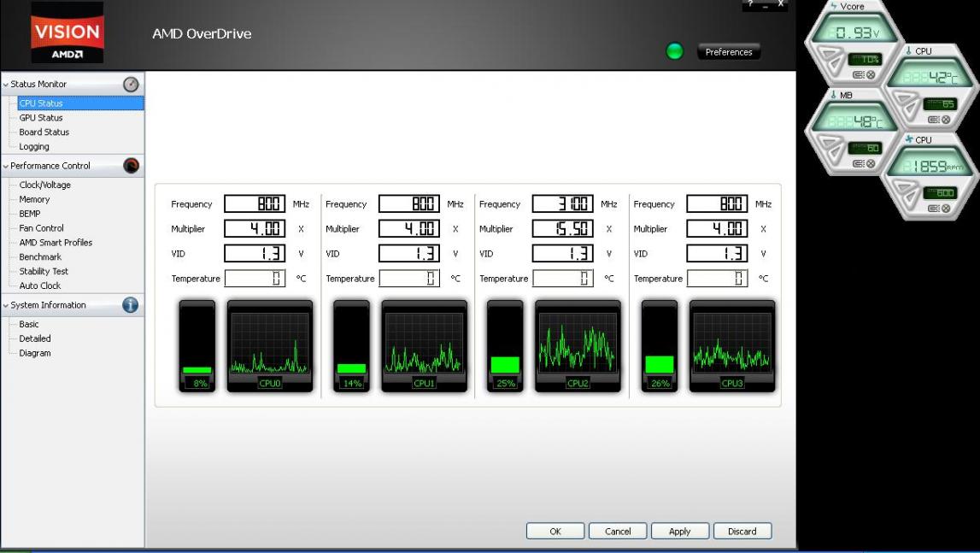Click fan icon beside CPU RPM widget

point(909,139)
